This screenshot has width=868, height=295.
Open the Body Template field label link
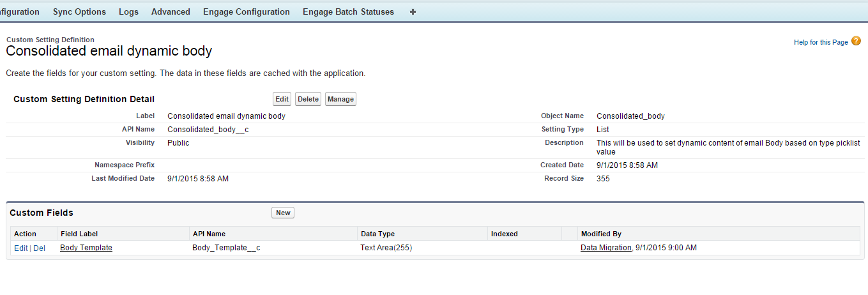click(x=86, y=248)
